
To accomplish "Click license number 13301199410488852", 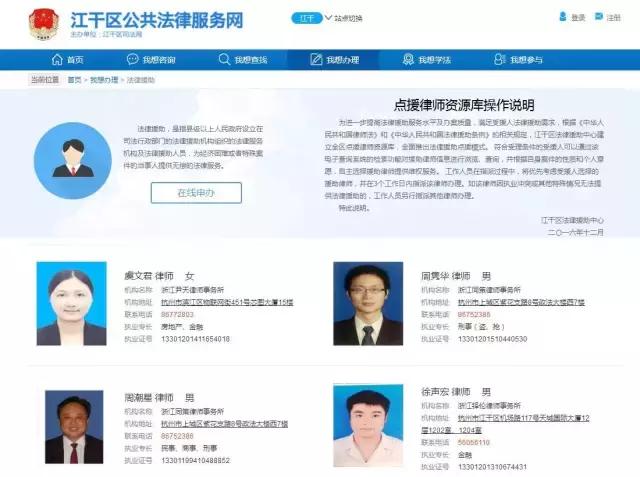I will 196,461.
